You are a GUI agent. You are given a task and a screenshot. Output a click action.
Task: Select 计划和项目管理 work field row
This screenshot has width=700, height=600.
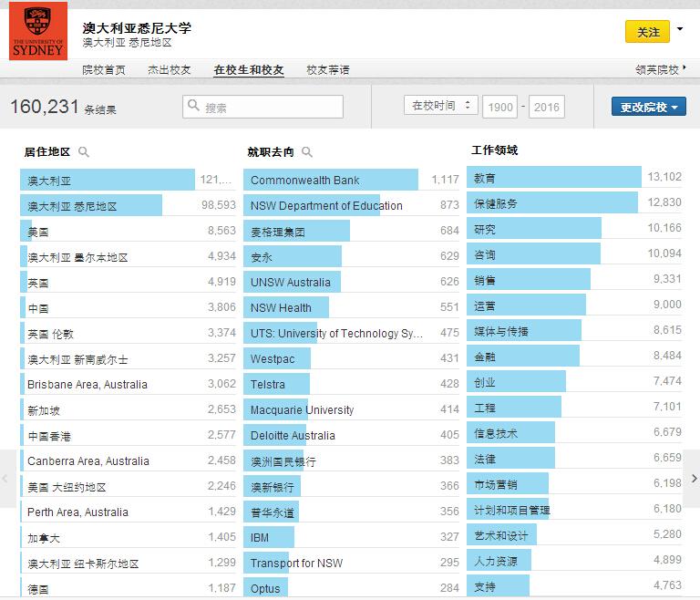click(574, 509)
